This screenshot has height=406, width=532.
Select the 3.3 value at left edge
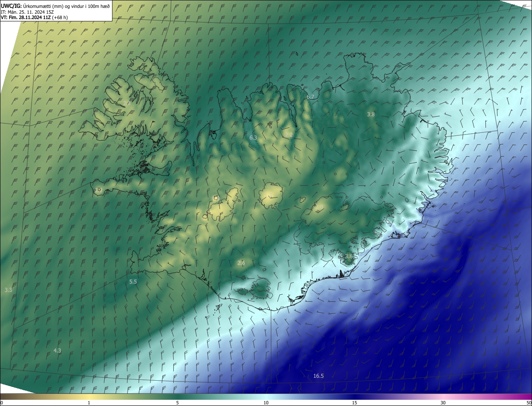[8, 290]
